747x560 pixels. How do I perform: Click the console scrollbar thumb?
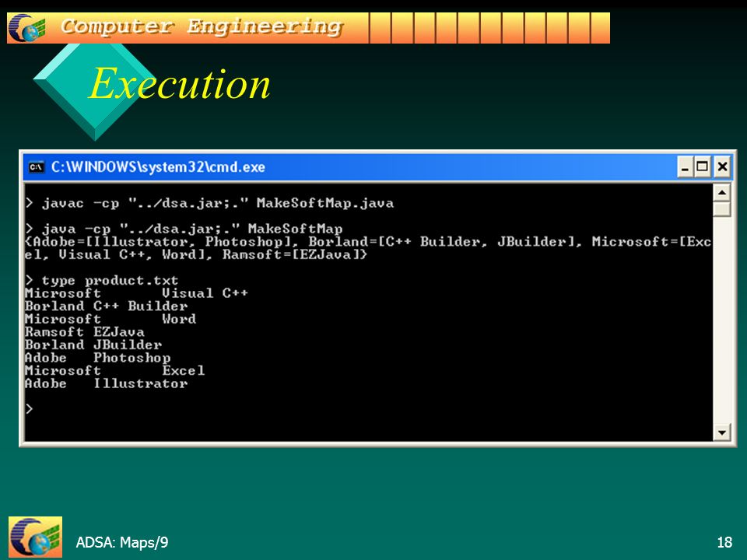point(722,208)
